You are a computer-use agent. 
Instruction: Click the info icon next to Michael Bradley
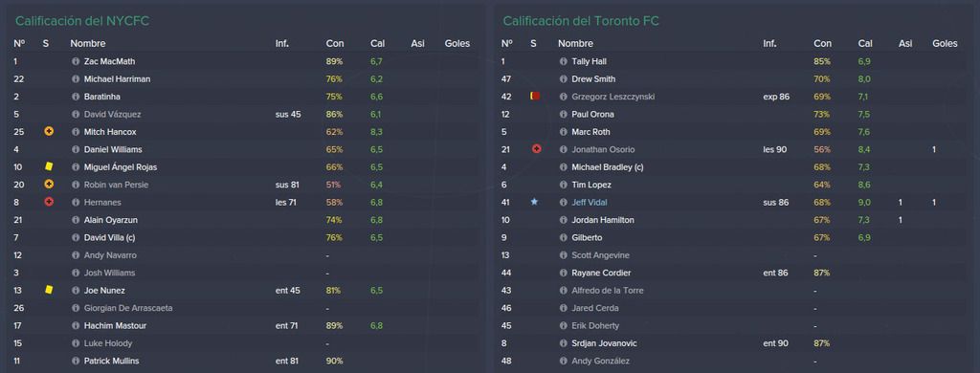[x=563, y=167]
